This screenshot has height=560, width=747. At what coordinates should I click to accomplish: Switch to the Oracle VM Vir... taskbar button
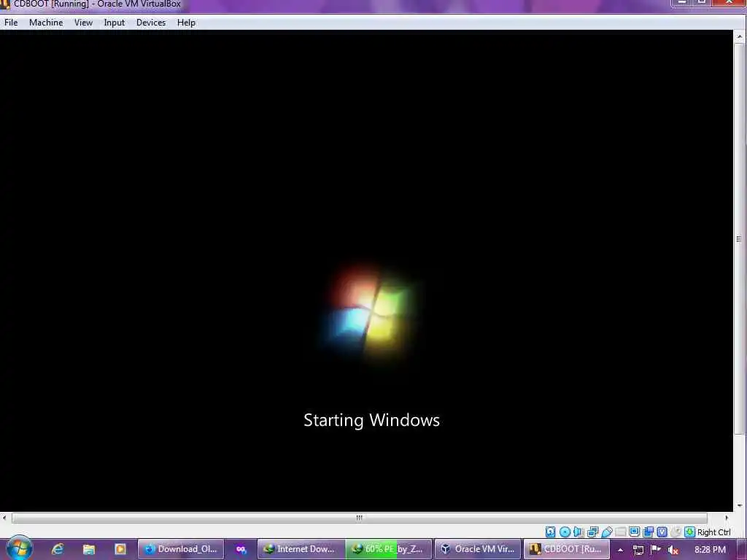[478, 549]
